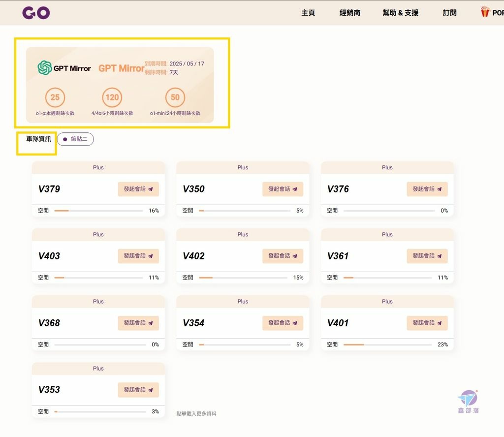Click the '25' o1-p weekly quota badge
The image size is (504, 437).
[55, 97]
